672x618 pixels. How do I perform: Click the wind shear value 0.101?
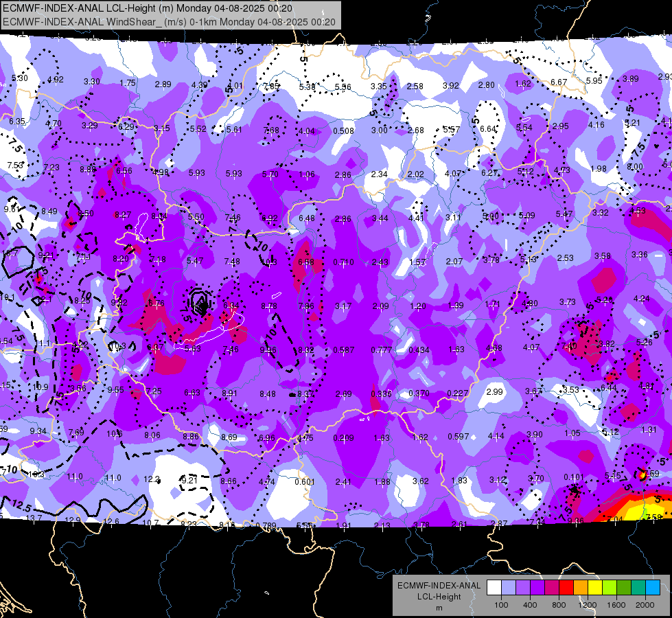click(x=574, y=477)
